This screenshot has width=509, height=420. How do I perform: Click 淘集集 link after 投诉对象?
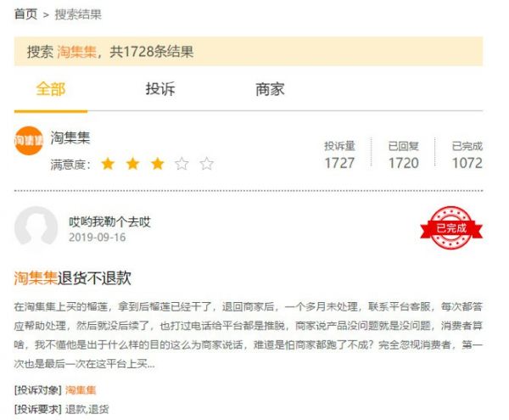pos(81,389)
